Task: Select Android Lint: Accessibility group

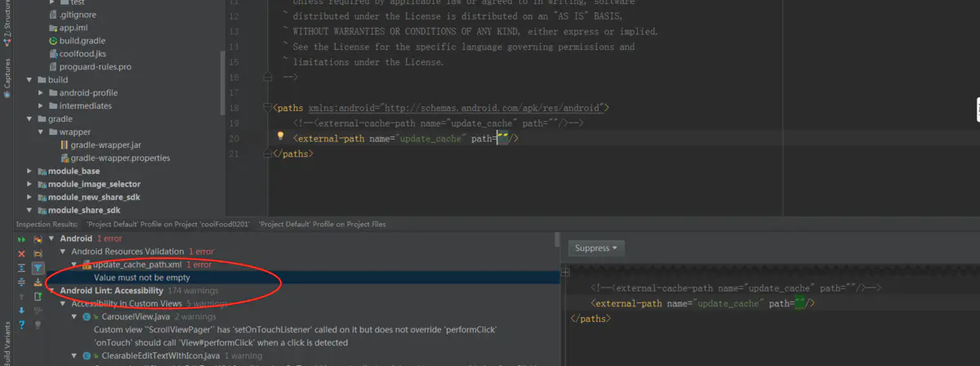Action: click(x=110, y=291)
